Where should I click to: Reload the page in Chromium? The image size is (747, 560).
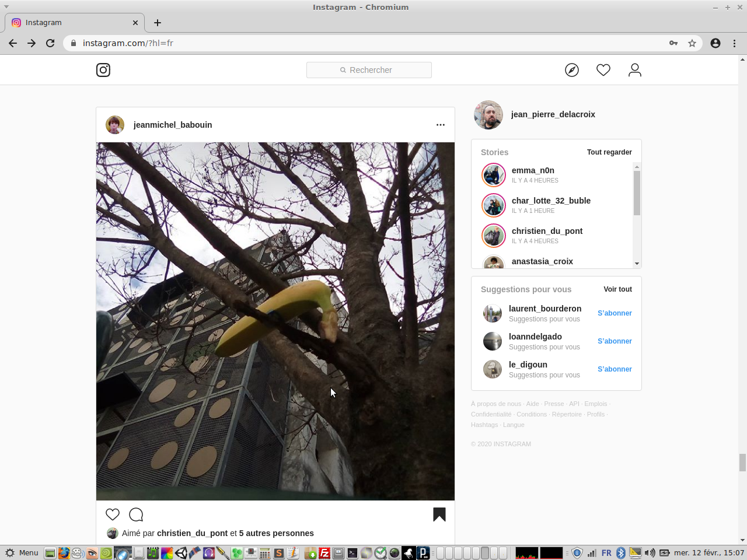[x=50, y=43]
